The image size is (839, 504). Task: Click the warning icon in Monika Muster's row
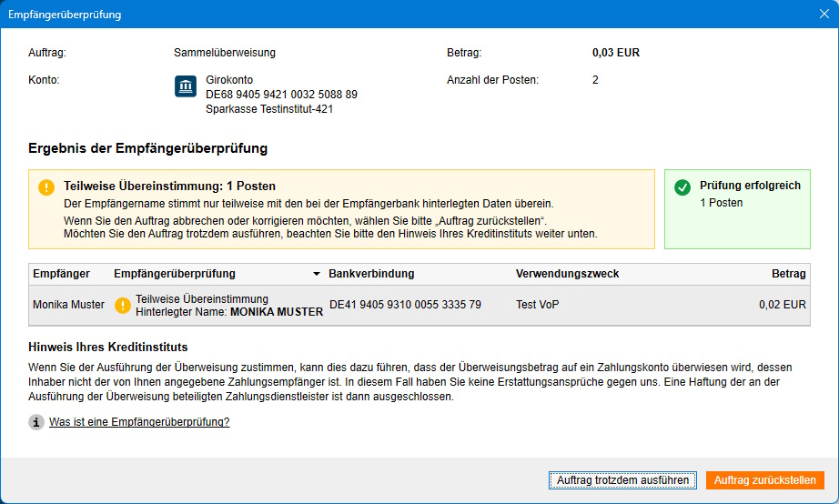coord(123,305)
